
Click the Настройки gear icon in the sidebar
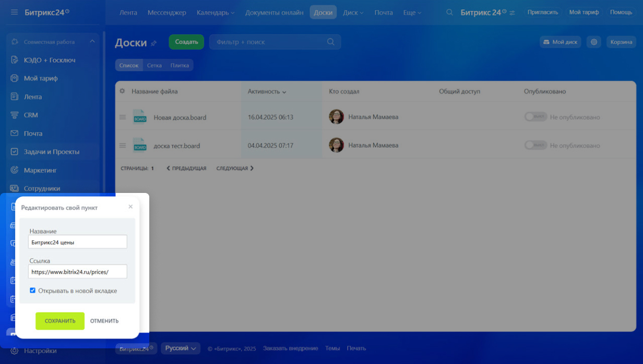point(15,351)
